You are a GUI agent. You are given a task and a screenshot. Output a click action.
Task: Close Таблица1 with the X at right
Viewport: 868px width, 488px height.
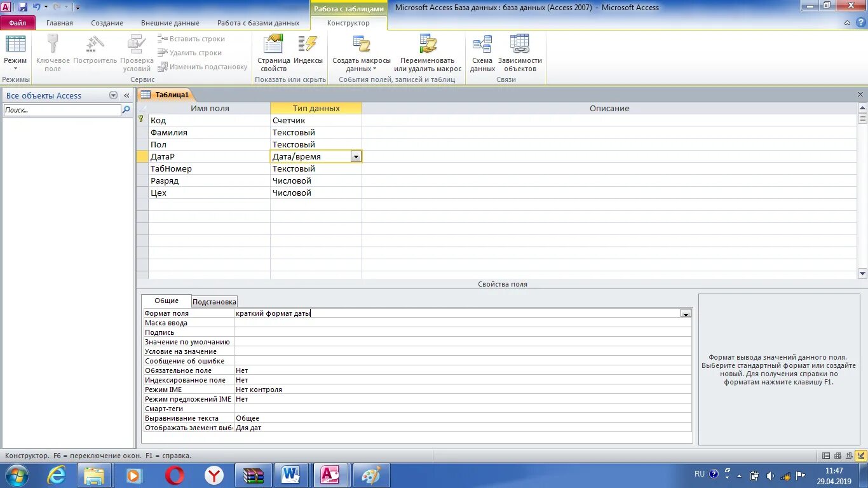(x=860, y=95)
